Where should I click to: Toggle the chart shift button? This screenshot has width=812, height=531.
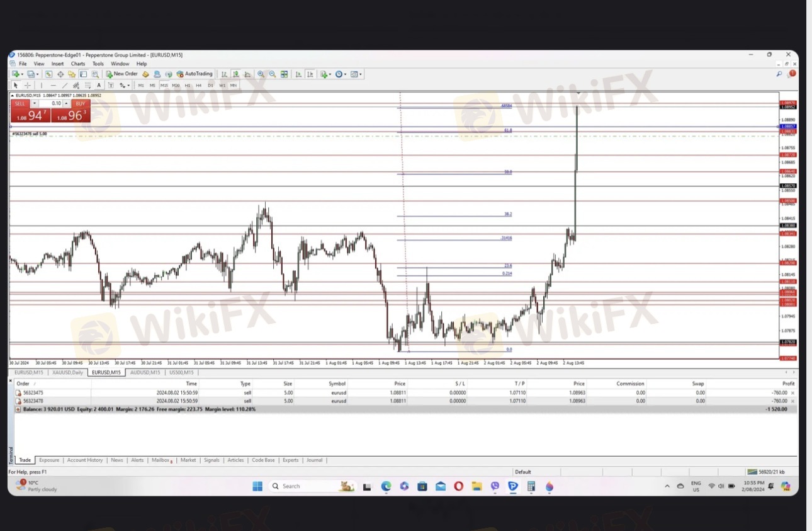pyautogui.click(x=309, y=74)
